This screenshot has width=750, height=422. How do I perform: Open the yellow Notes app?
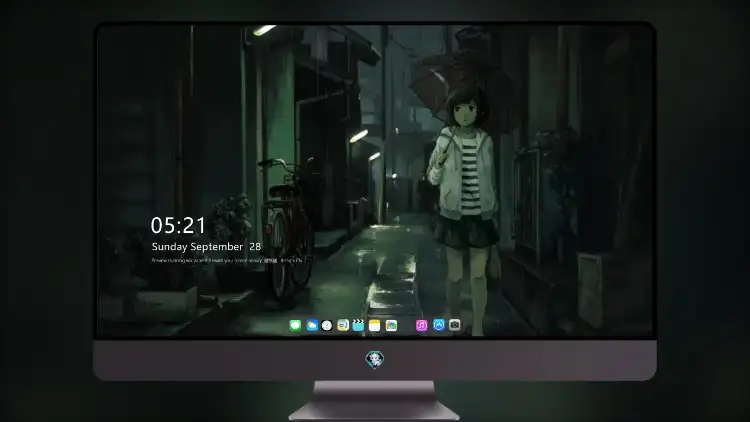point(375,325)
